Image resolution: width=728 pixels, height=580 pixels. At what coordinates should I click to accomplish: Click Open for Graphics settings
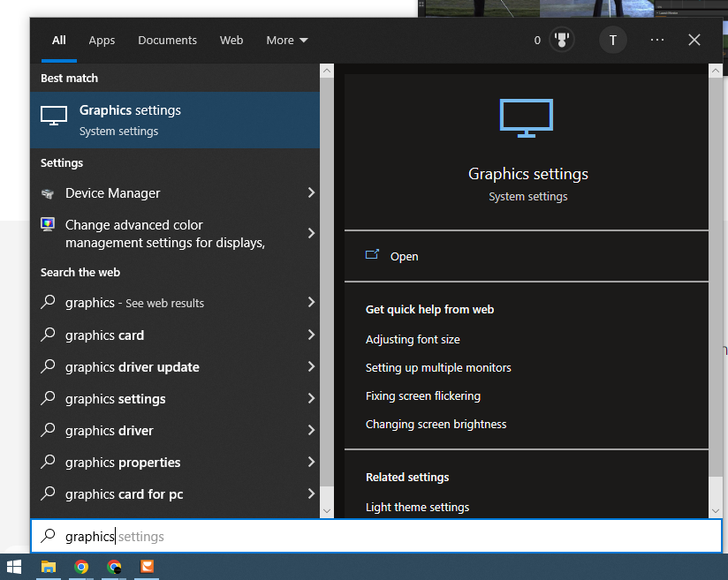click(404, 257)
